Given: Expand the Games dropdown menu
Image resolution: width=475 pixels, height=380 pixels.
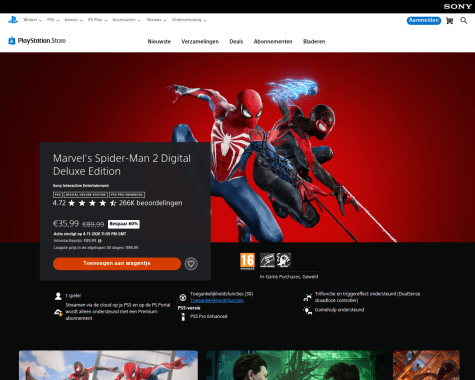Looking at the screenshot, I should point(73,20).
